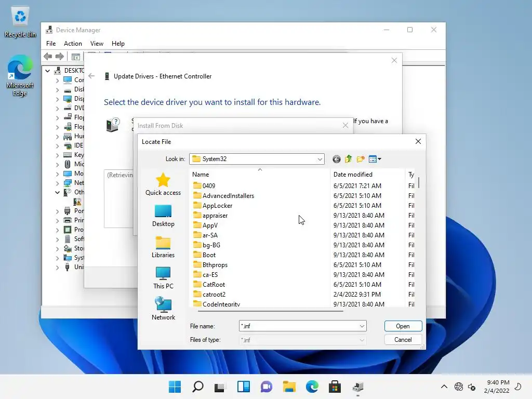Image resolution: width=532 pixels, height=399 pixels.
Task: Click back arrow in Update Drivers wizard
Action: click(91, 76)
